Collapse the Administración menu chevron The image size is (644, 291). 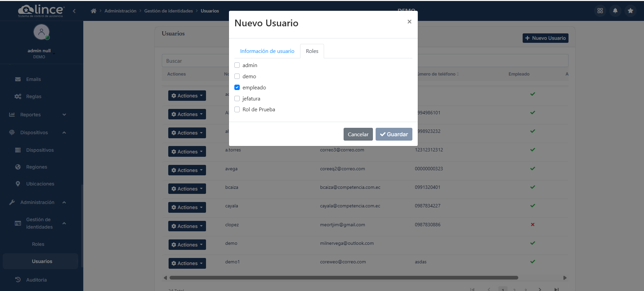pos(64,202)
